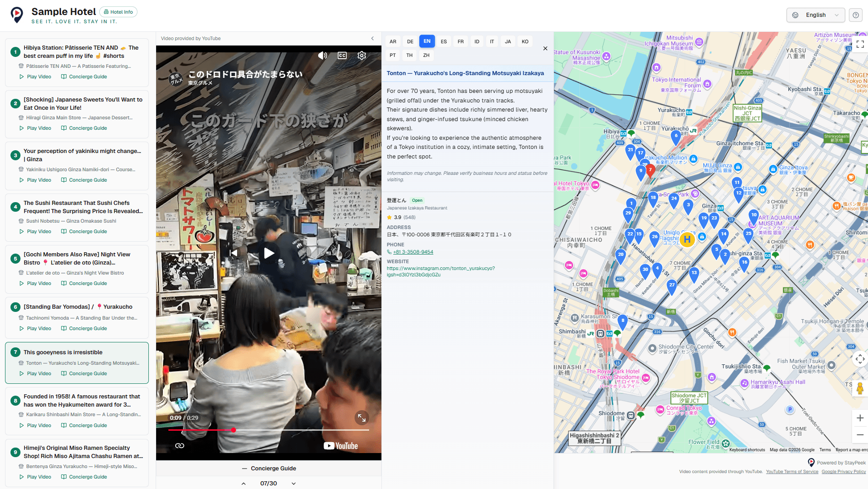Select map pin number 8 near Shimbashi
The width and height of the screenshot is (868, 489).
pos(623,321)
